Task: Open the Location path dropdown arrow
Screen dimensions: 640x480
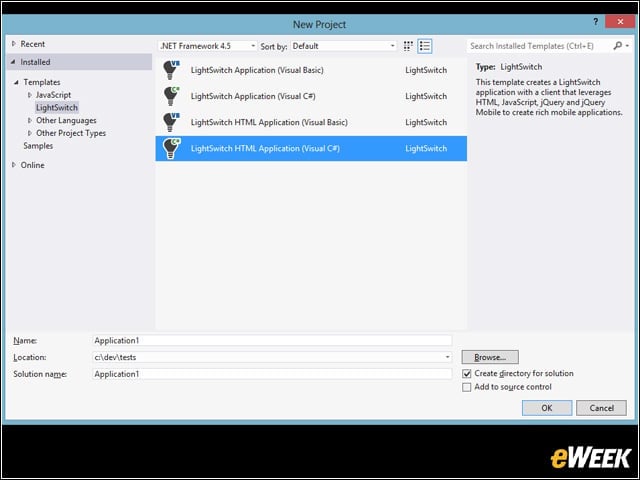Action: (x=447, y=357)
